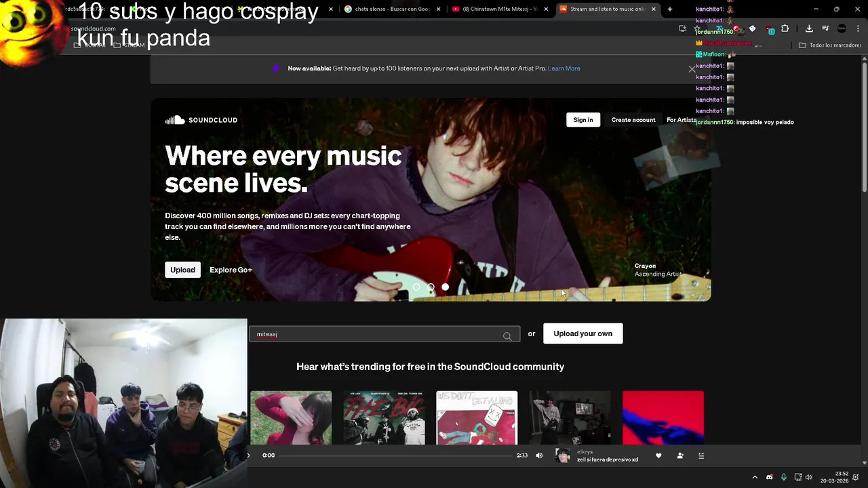868x488 pixels.
Task: Click the Explore Go+ link
Action: click(x=231, y=270)
